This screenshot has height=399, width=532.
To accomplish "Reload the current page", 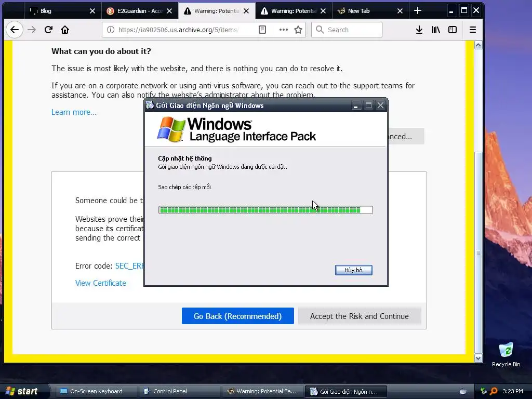I will (48, 30).
